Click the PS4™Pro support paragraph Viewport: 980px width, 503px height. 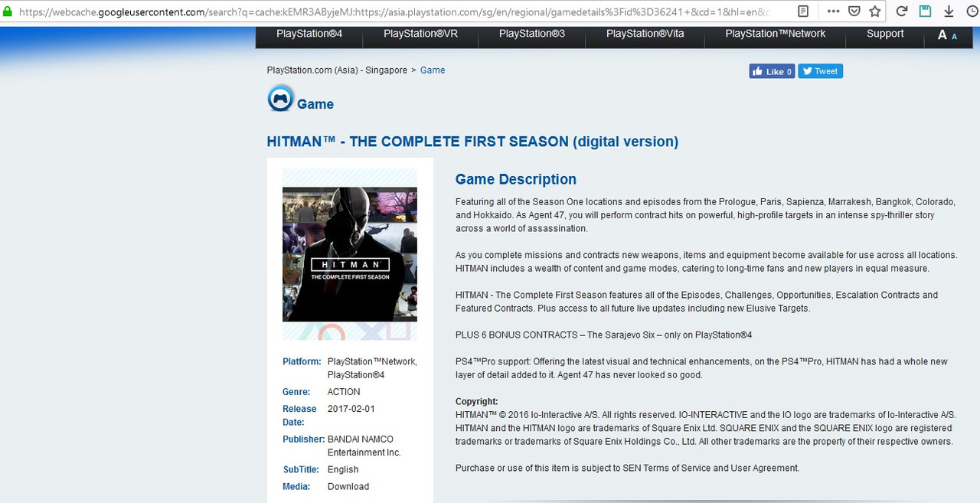coord(701,368)
